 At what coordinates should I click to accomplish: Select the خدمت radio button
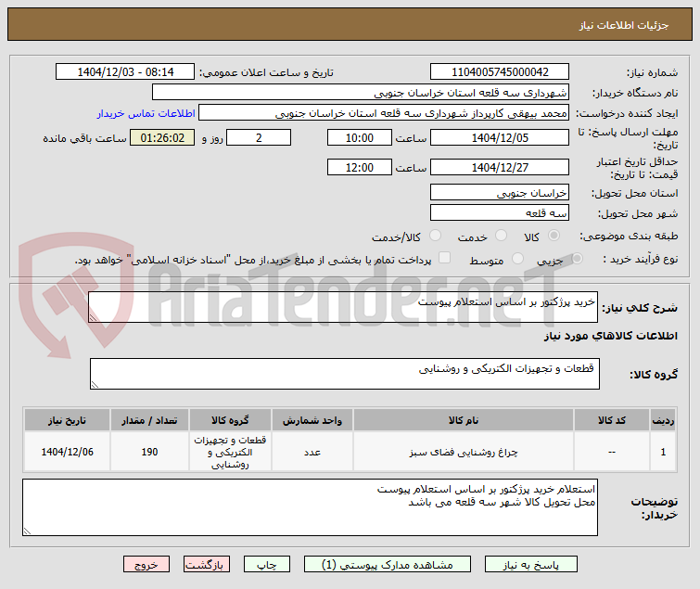pos(502,236)
